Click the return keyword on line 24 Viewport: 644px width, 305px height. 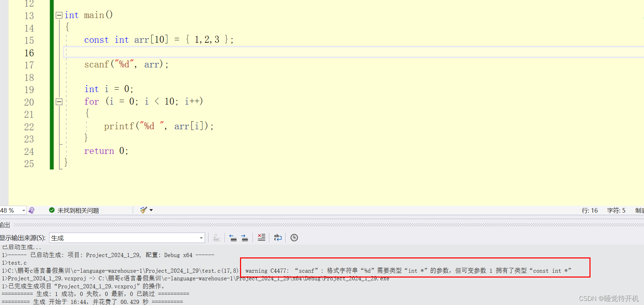click(x=99, y=151)
